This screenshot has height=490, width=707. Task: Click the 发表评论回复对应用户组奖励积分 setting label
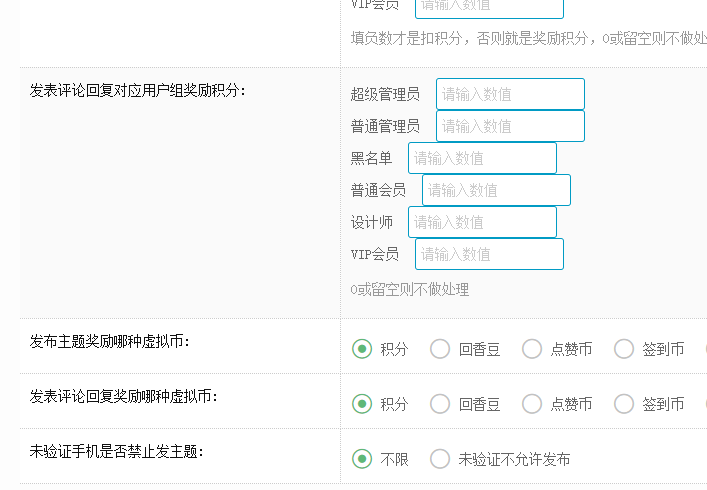point(138,91)
